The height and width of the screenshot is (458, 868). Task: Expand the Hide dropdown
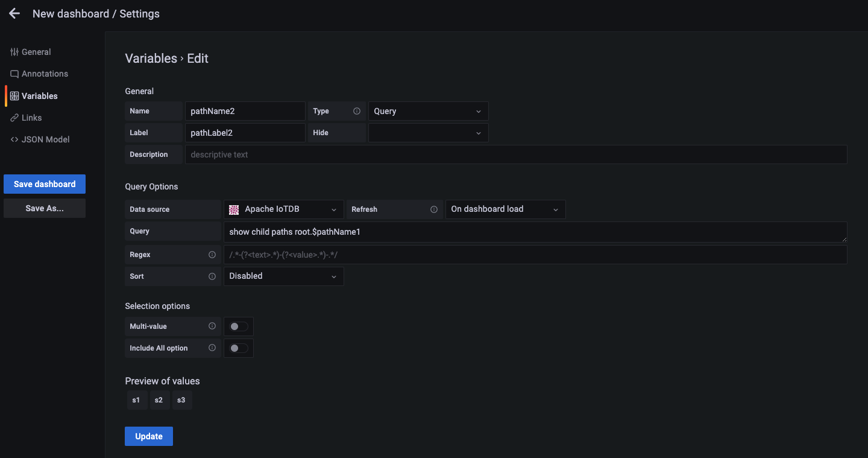pyautogui.click(x=428, y=133)
